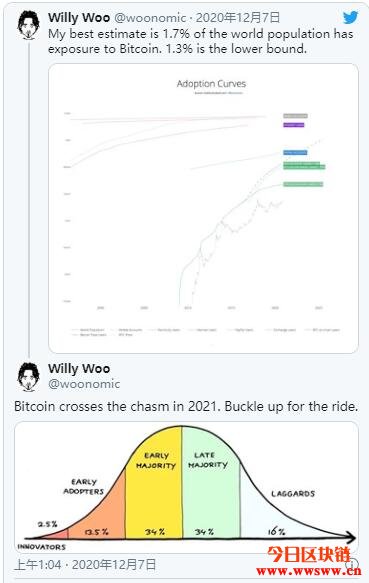The height and width of the screenshot is (583, 369).
Task: Click the gray label atop adoption chart
Action: click(x=295, y=116)
